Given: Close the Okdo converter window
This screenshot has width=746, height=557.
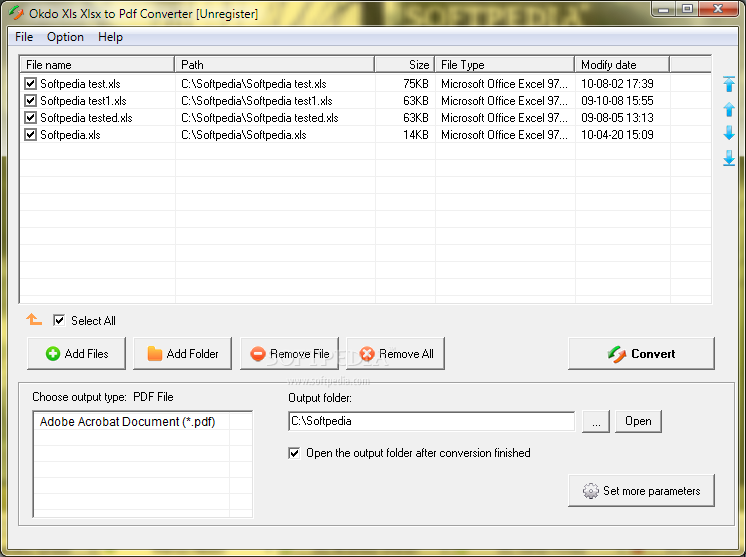Looking at the screenshot, I should 718,9.
